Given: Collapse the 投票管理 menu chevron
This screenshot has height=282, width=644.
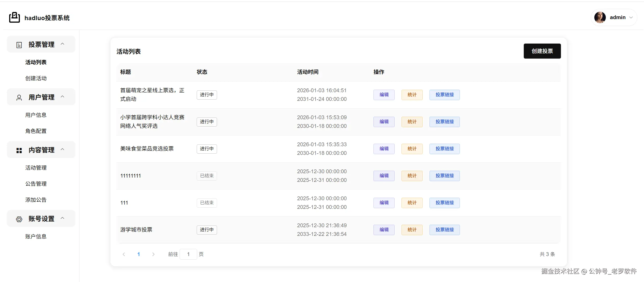Looking at the screenshot, I should [62, 44].
